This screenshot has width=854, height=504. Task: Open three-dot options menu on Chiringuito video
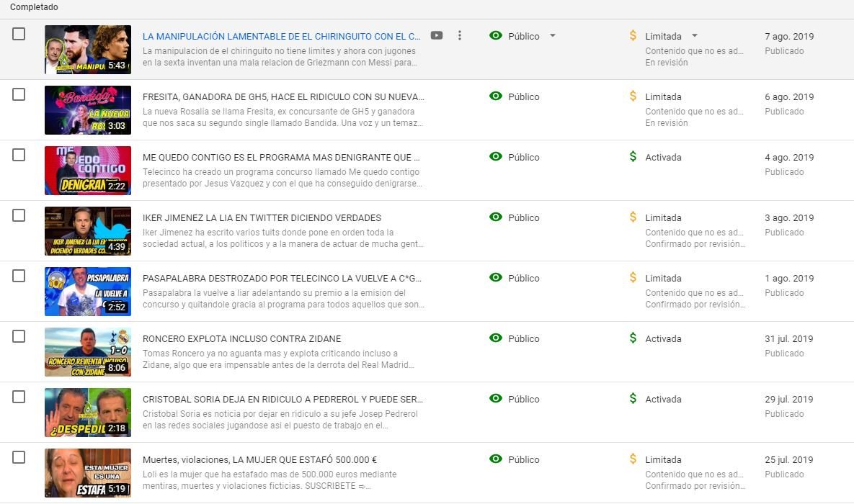click(x=460, y=35)
